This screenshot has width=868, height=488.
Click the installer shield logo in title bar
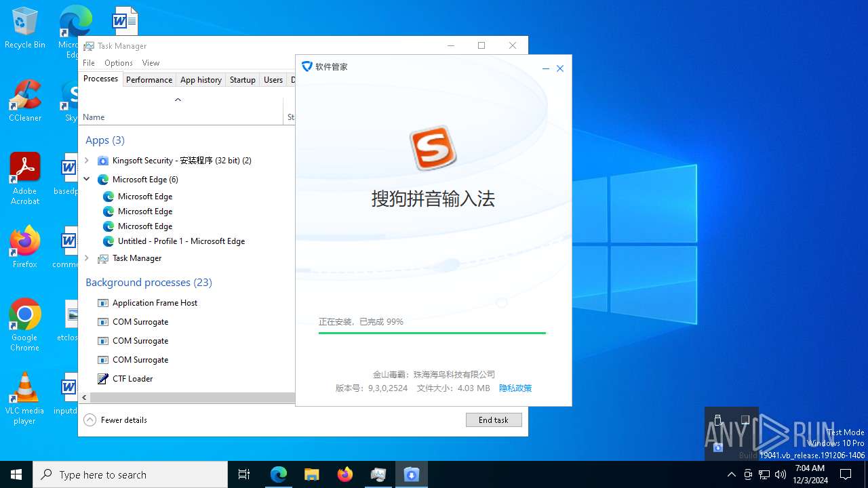[x=307, y=66]
